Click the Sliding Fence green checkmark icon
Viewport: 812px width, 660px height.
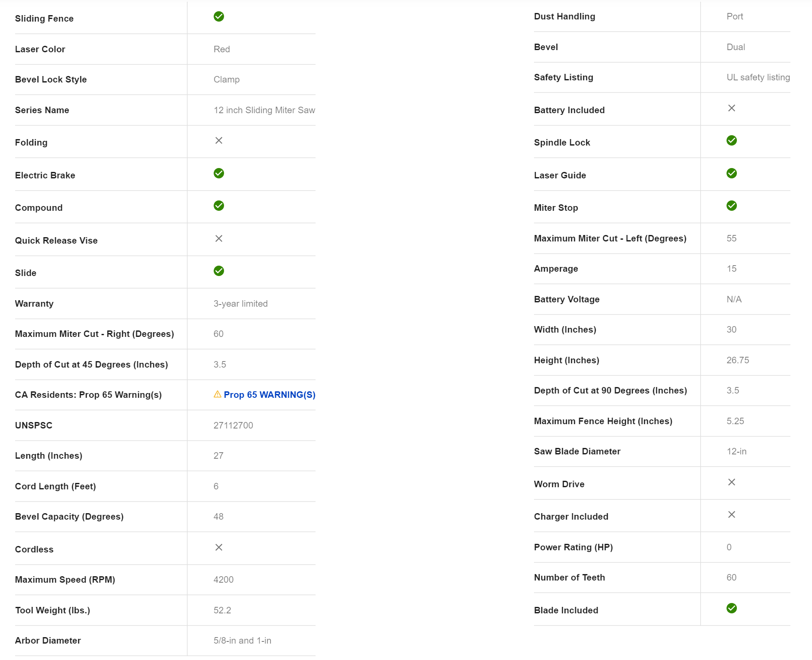219,16
